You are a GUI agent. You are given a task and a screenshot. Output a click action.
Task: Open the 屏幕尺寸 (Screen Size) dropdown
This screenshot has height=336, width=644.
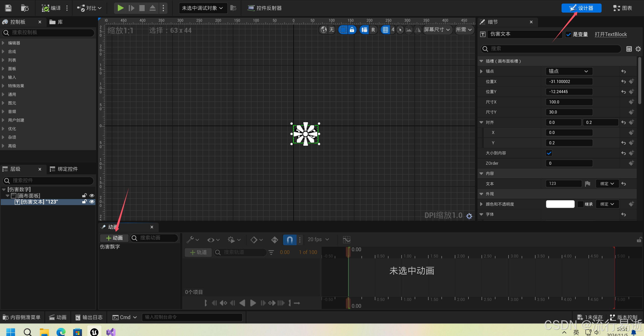tap(437, 30)
